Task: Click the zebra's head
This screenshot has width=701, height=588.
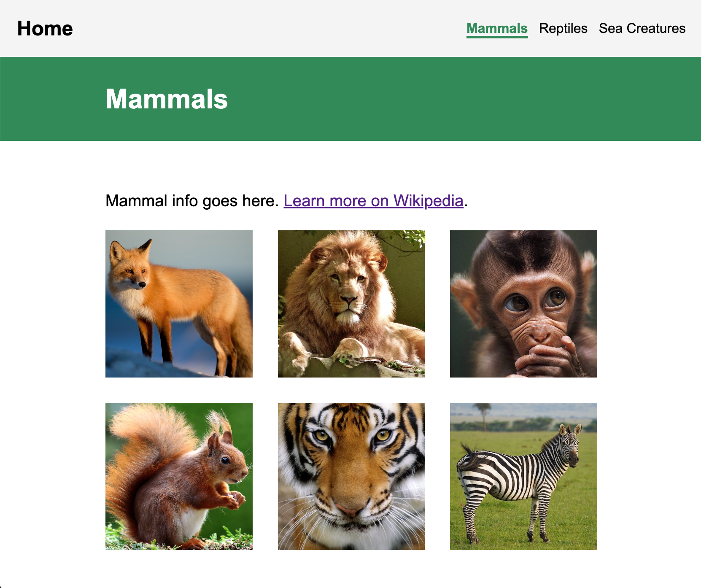Action: (x=569, y=447)
